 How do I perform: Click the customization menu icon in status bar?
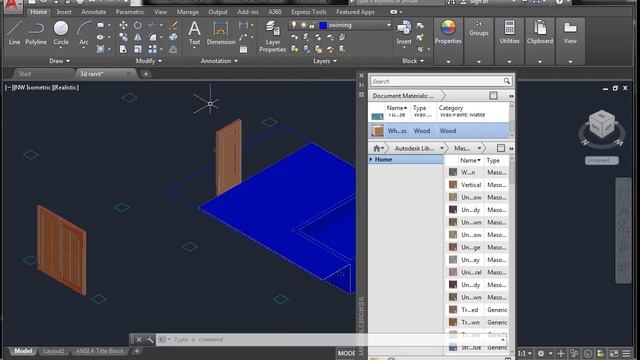[627, 353]
